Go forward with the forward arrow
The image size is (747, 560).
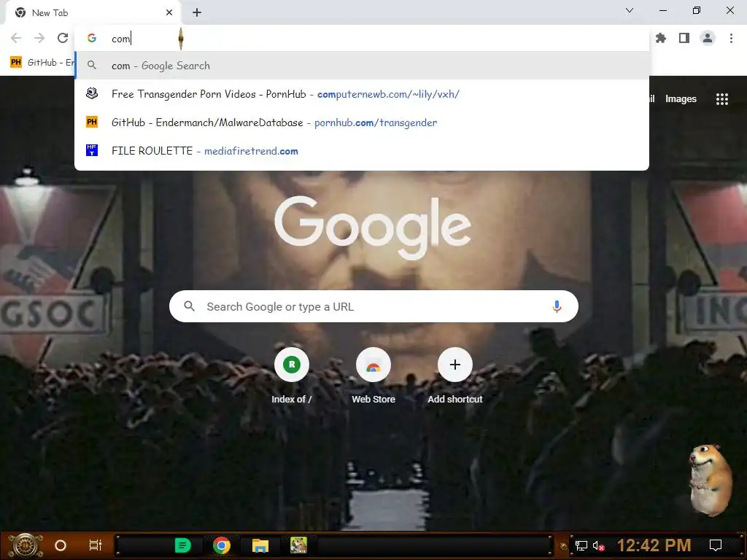point(39,38)
